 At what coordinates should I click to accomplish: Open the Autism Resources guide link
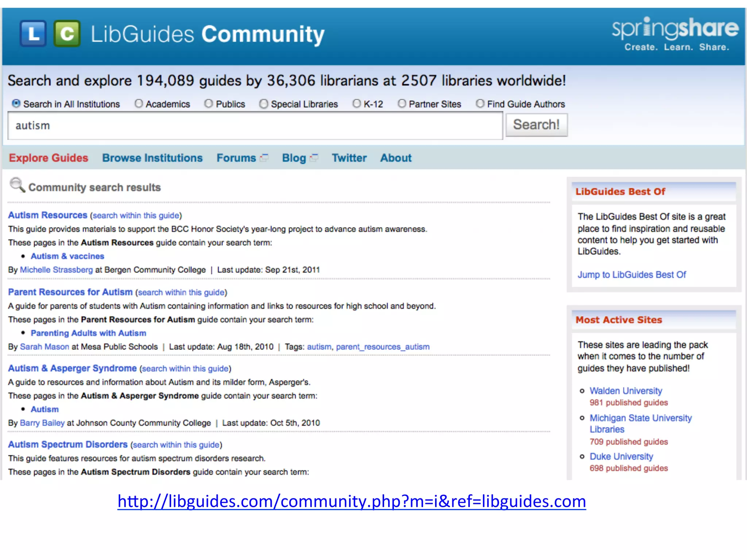[48, 215]
